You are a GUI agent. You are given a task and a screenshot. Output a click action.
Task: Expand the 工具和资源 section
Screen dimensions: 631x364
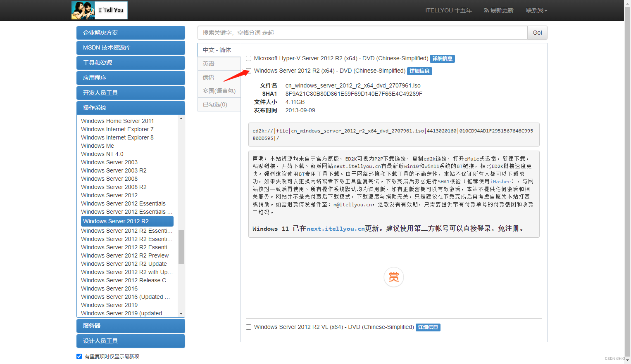(x=131, y=63)
